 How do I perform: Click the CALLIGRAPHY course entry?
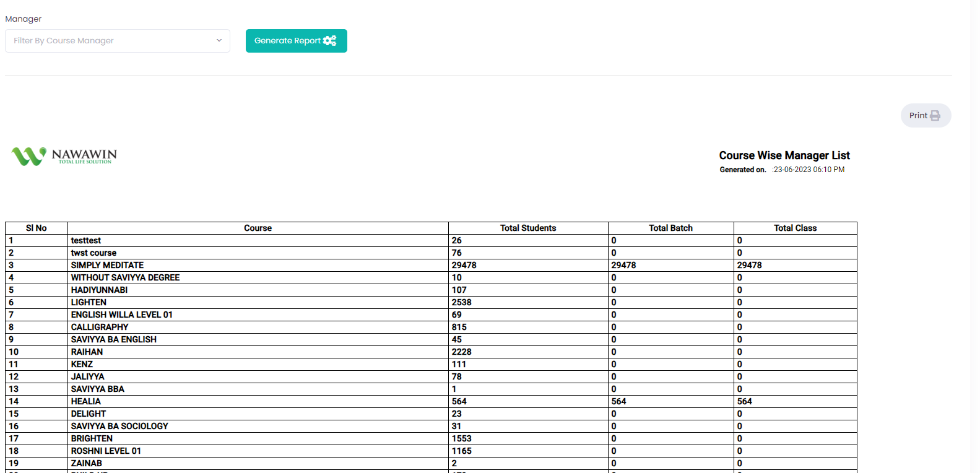click(x=100, y=327)
